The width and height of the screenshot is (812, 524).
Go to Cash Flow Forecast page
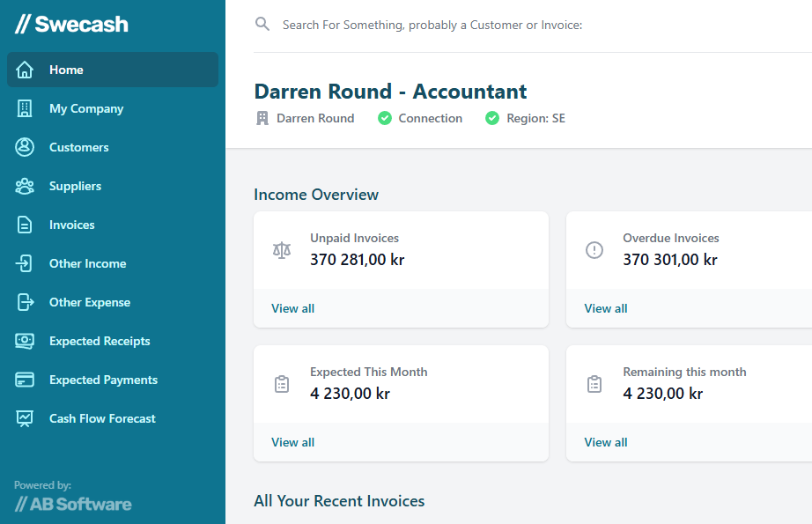click(102, 419)
